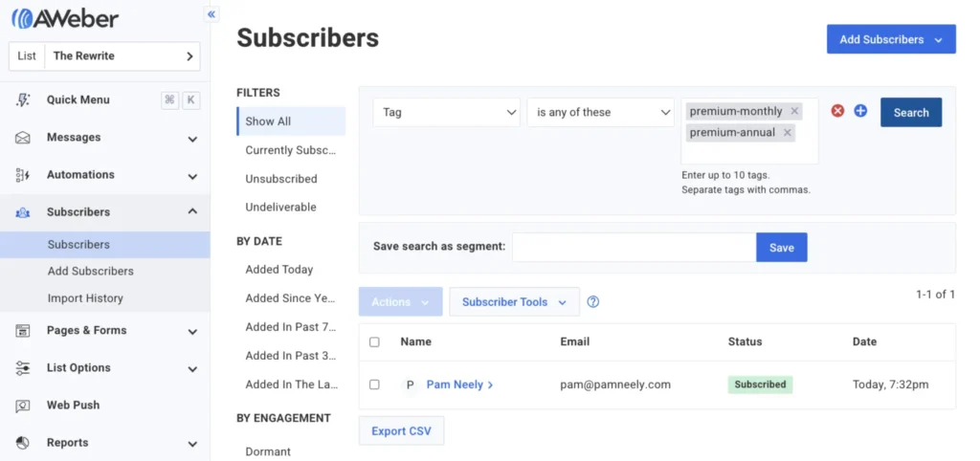This screenshot has height=461, width=980.
Task: Click the Automations workflow icon
Action: 23,175
